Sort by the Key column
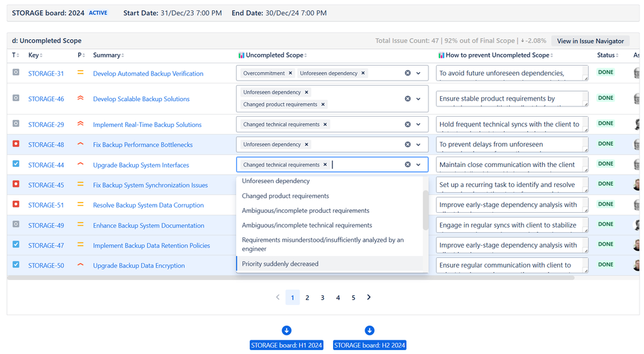This screenshot has width=644, height=354. coord(35,55)
